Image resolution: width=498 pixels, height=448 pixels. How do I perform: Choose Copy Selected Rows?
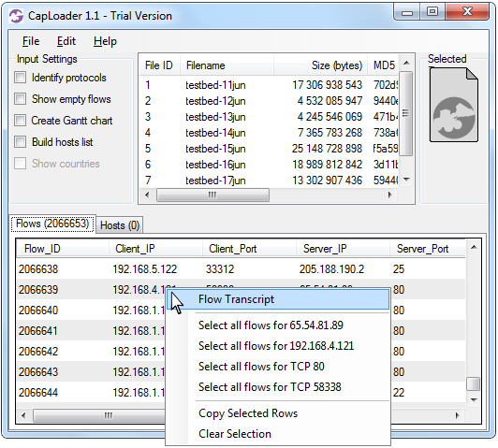point(278,413)
